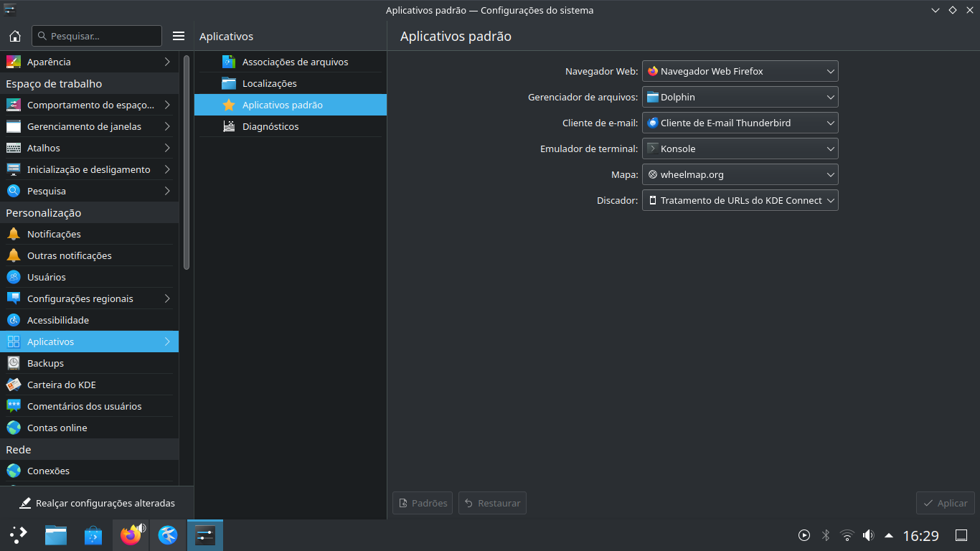Click the volume icon in system tray

point(868,535)
